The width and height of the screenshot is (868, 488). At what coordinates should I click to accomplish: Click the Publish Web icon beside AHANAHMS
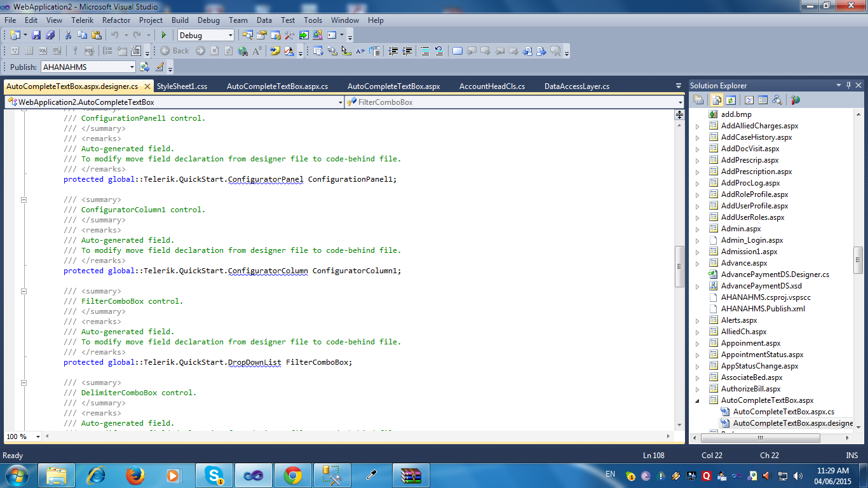(145, 67)
